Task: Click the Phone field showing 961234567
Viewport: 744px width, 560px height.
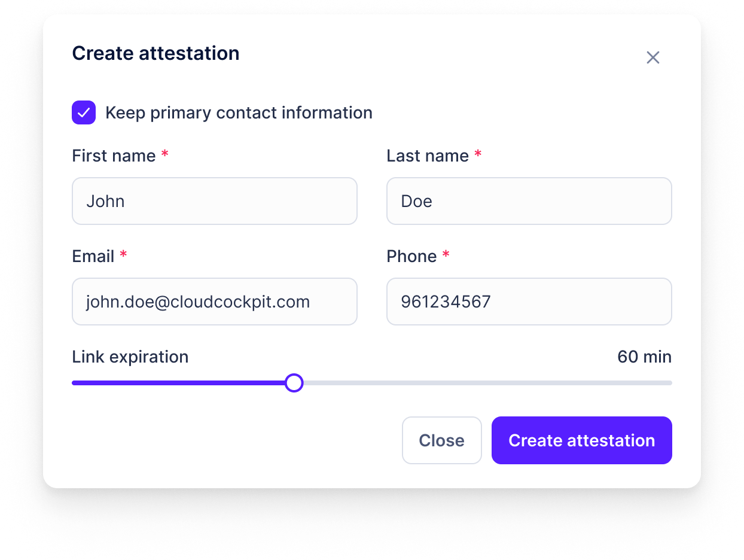Action: (x=529, y=302)
